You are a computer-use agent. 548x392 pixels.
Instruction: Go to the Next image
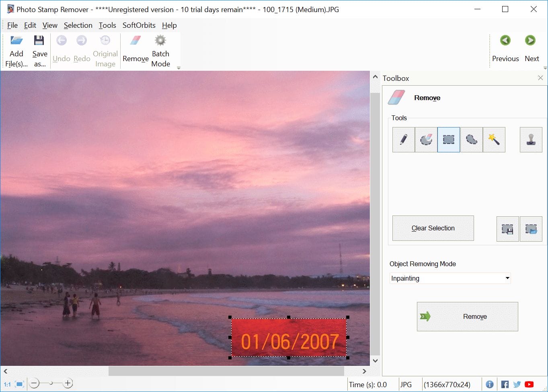pos(531,48)
